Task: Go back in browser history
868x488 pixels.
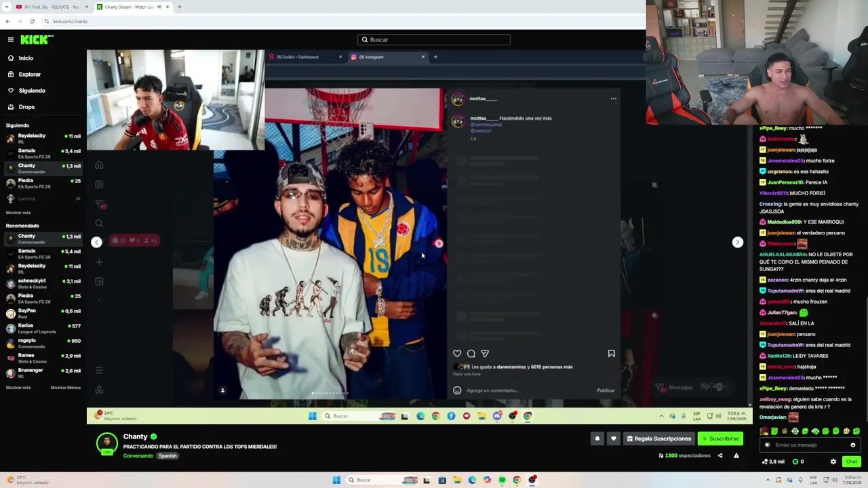Action: (7, 22)
